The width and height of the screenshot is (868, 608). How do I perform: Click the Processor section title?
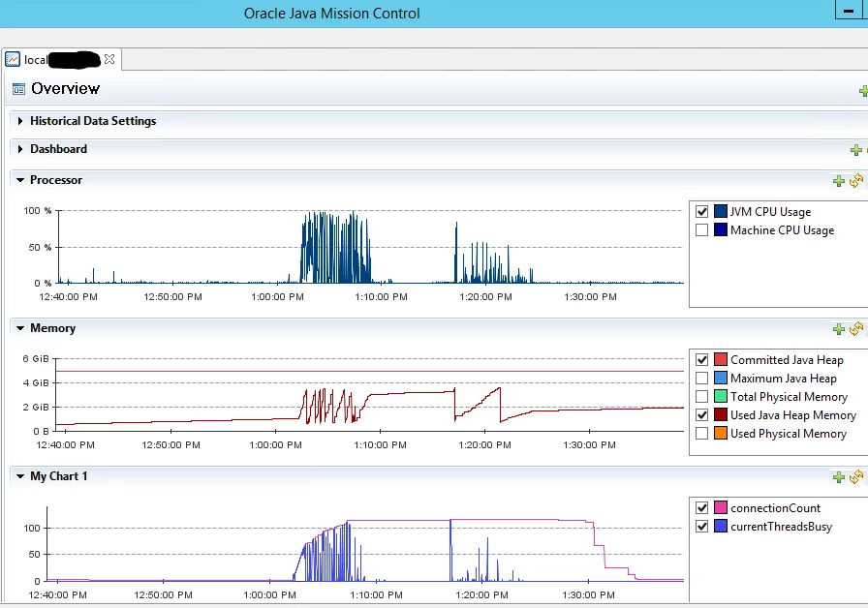pyautogui.click(x=56, y=180)
